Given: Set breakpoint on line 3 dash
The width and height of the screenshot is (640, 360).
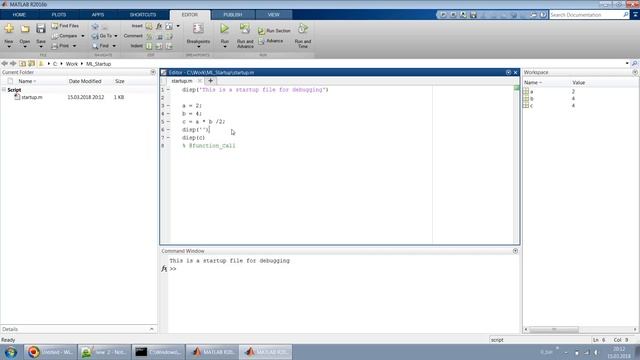Looking at the screenshot, I should click(168, 106).
